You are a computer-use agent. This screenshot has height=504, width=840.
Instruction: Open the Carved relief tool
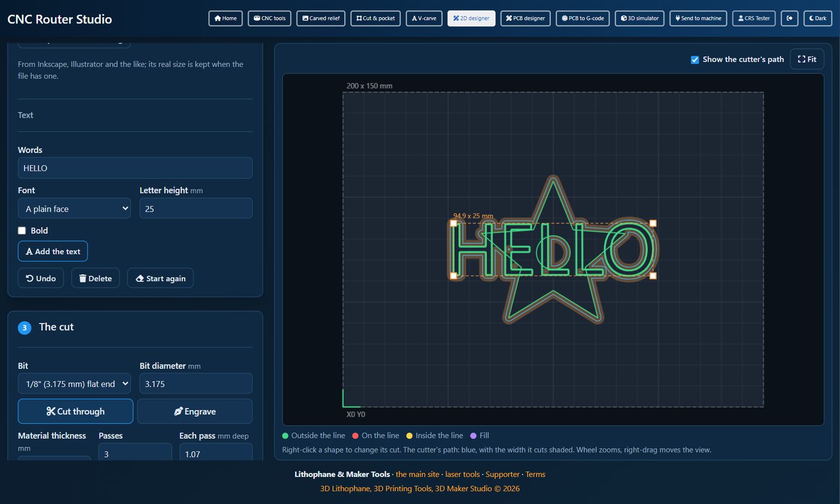(321, 19)
